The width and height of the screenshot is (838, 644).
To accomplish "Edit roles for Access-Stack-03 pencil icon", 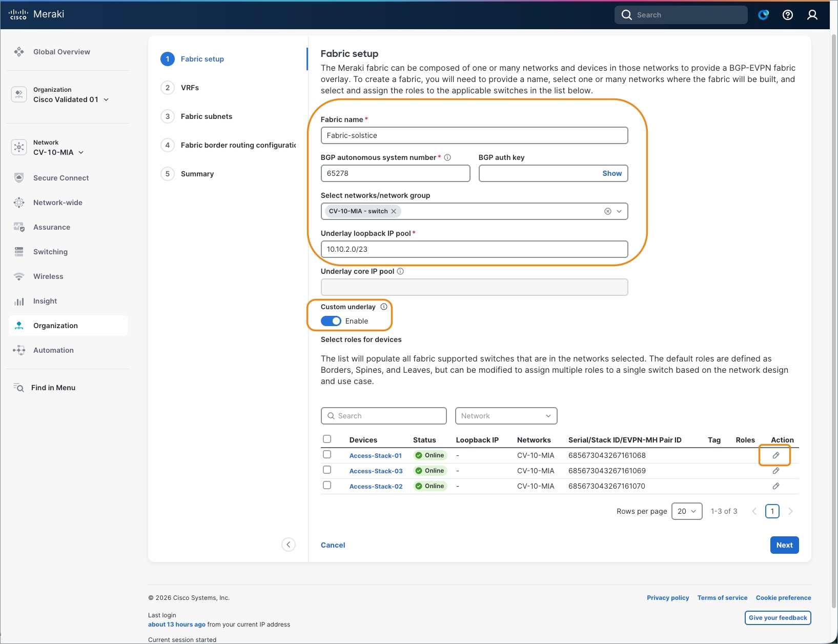I will [x=776, y=471].
